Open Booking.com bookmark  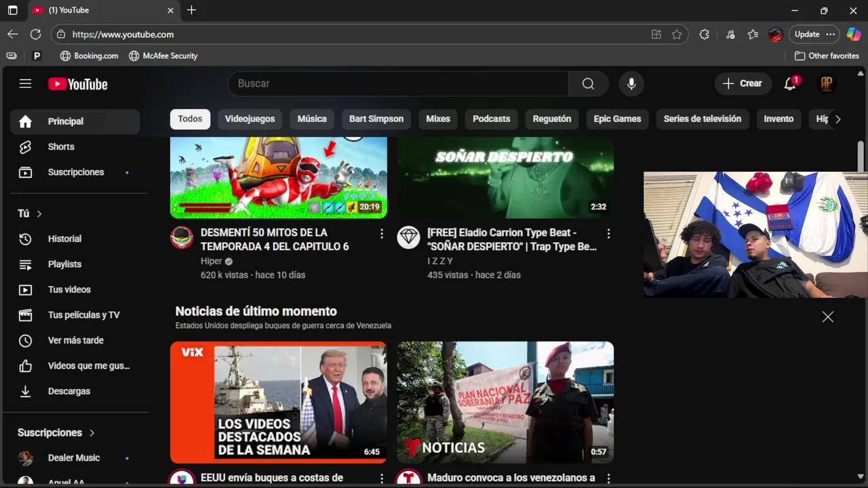89,56
